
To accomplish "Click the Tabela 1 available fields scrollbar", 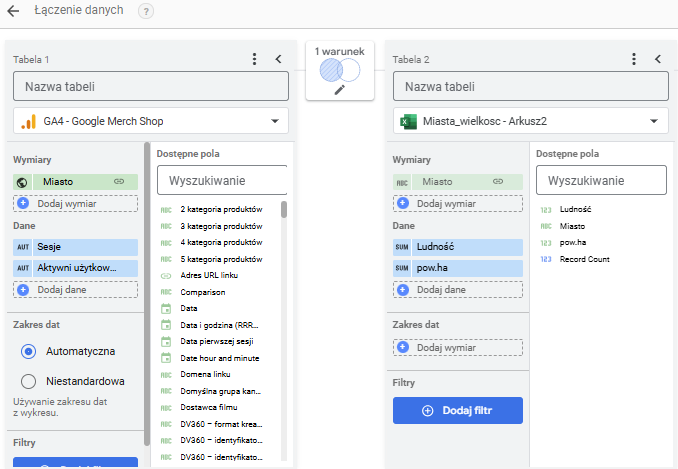I will [x=284, y=210].
